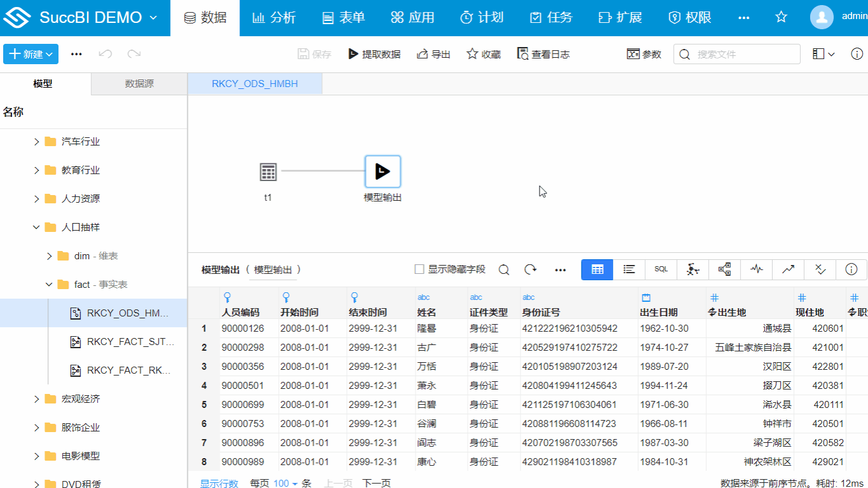Open the search icon in model output panel
This screenshot has width=868, height=488.
[x=504, y=269]
